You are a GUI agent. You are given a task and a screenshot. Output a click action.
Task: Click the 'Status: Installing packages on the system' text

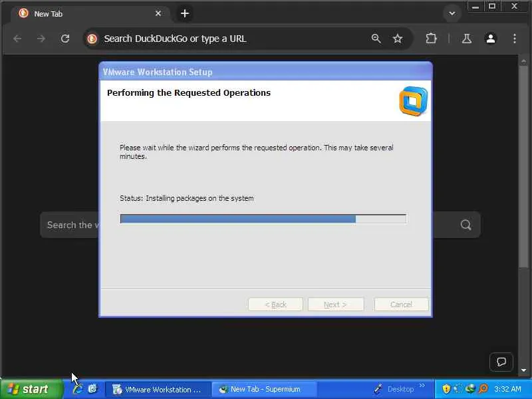click(187, 198)
